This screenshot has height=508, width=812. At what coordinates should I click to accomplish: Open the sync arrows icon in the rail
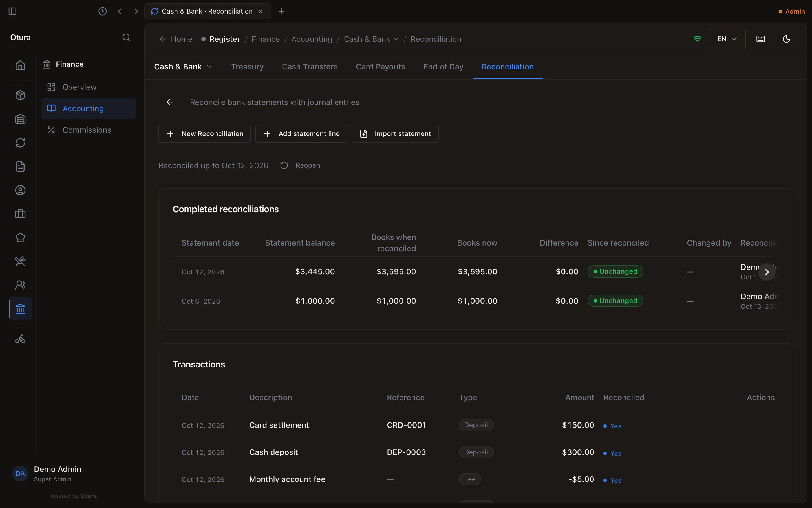coord(21,143)
